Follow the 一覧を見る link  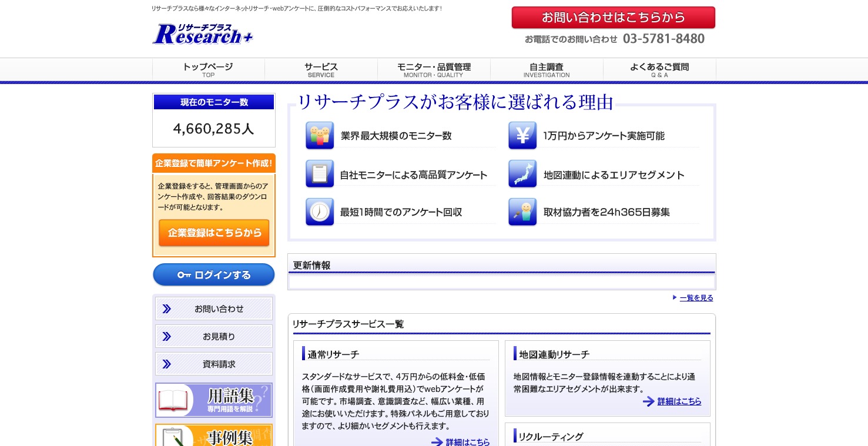pos(696,298)
